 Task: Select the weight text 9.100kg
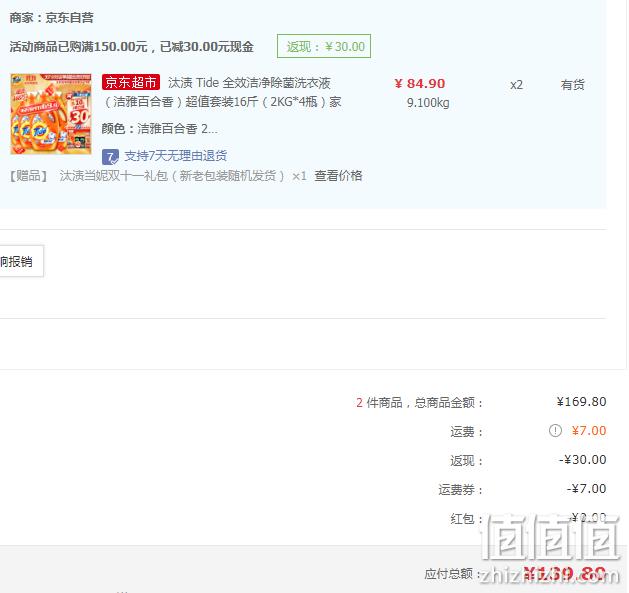(x=428, y=103)
